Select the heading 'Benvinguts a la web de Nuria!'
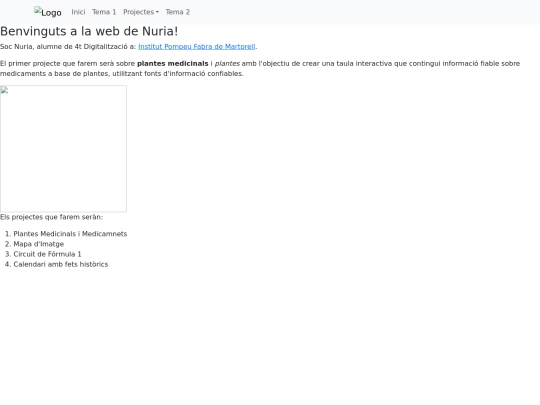The width and height of the screenshot is (540, 405). coord(89,31)
